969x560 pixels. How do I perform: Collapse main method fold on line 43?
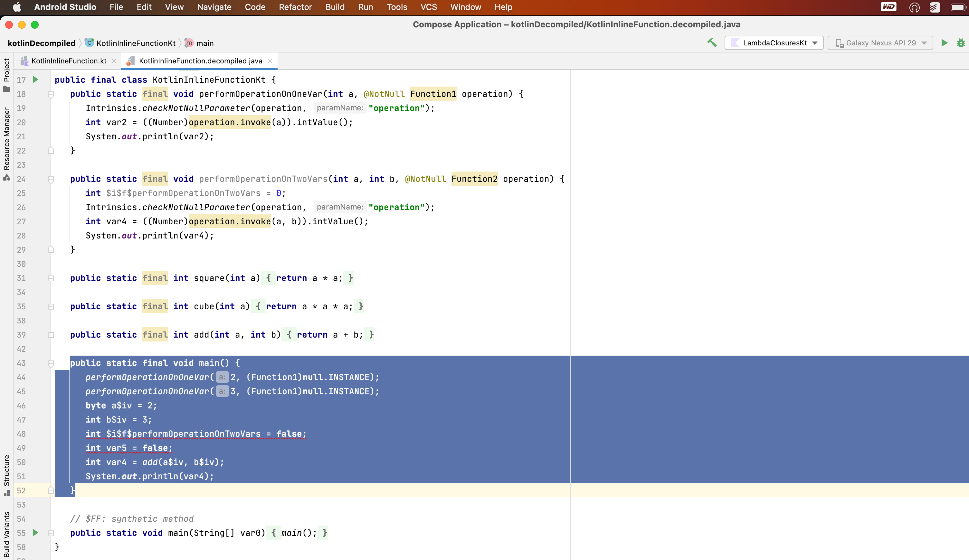click(51, 363)
